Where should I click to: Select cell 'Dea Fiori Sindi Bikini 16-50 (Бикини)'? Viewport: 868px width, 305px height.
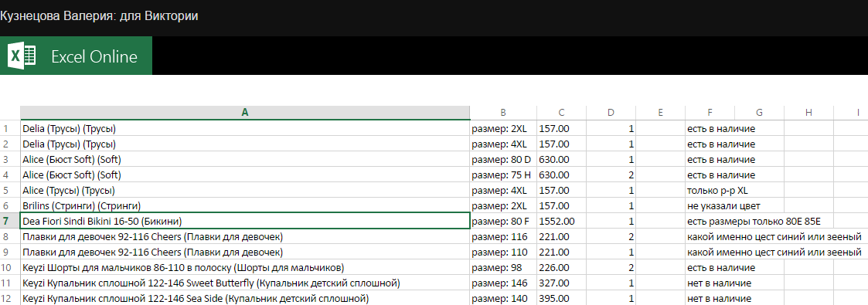coord(245,222)
